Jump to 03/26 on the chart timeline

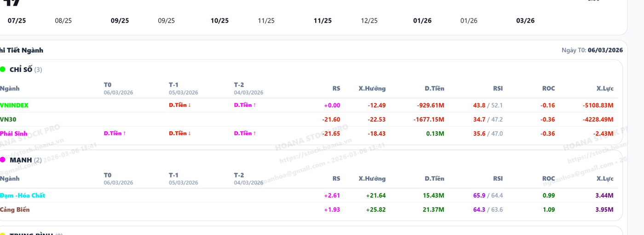pyautogui.click(x=525, y=21)
